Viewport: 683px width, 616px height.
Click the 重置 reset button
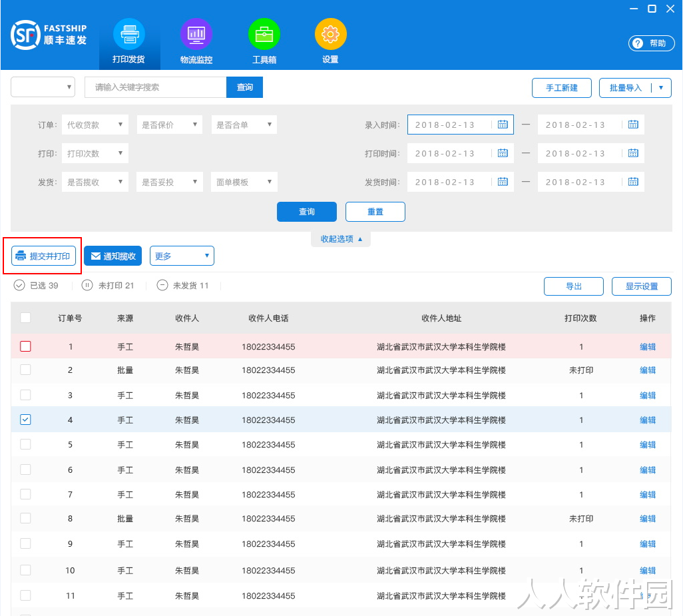point(375,211)
